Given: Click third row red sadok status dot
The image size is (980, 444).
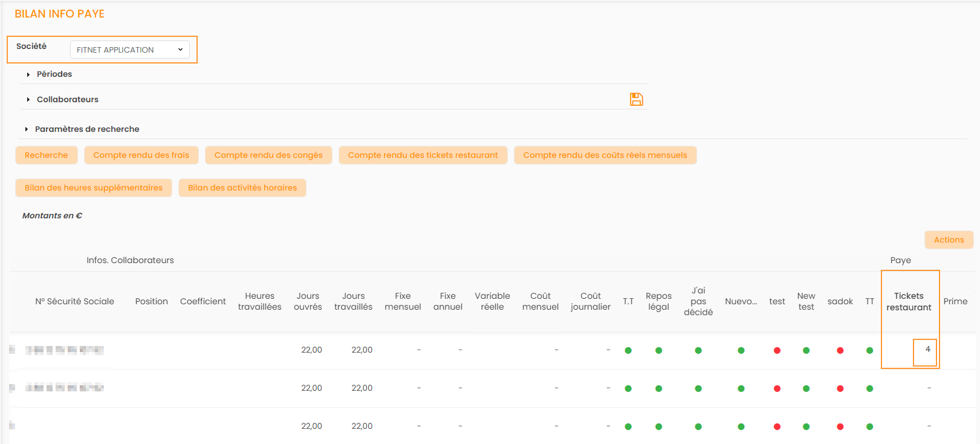Looking at the screenshot, I should point(840,426).
